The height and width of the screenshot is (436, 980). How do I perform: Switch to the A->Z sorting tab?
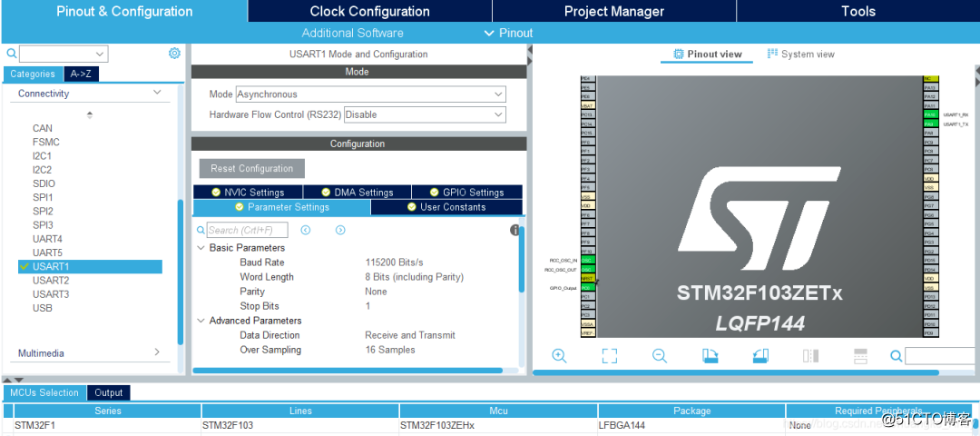pos(82,74)
